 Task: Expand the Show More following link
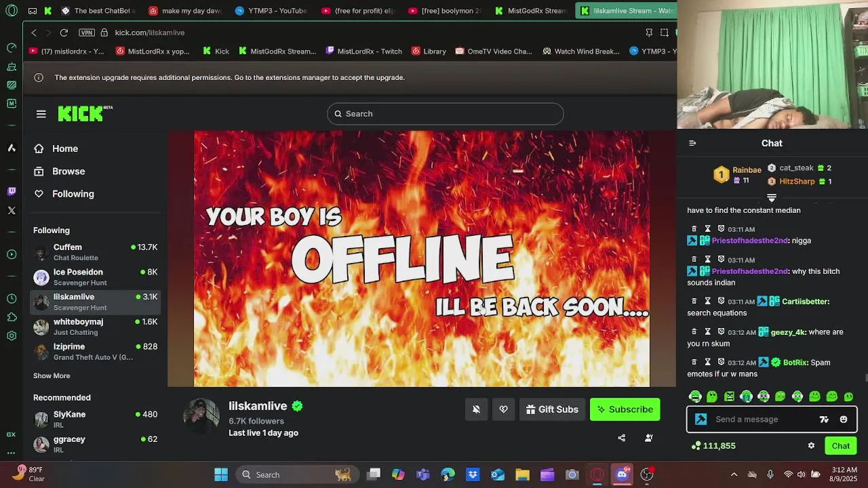click(52, 375)
